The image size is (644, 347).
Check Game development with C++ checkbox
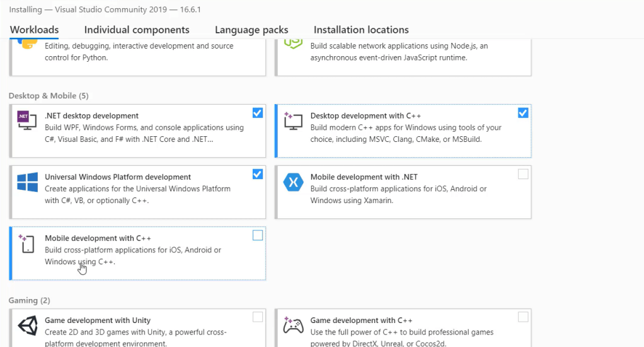click(x=523, y=317)
